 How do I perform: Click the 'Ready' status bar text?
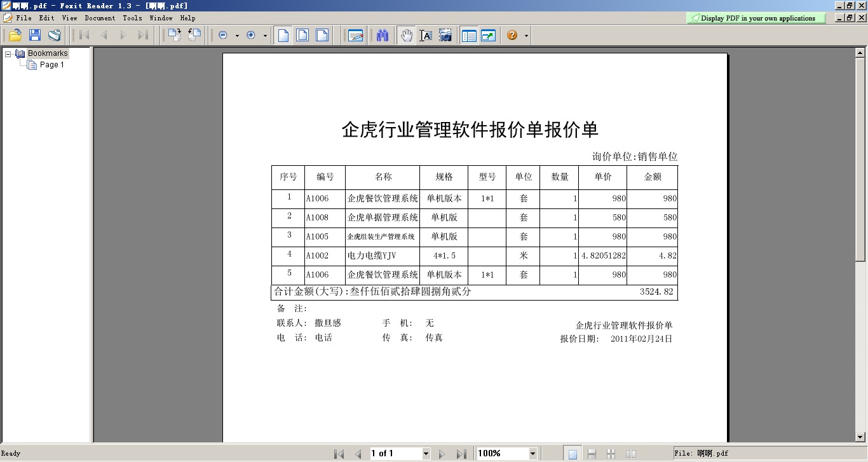[11, 454]
